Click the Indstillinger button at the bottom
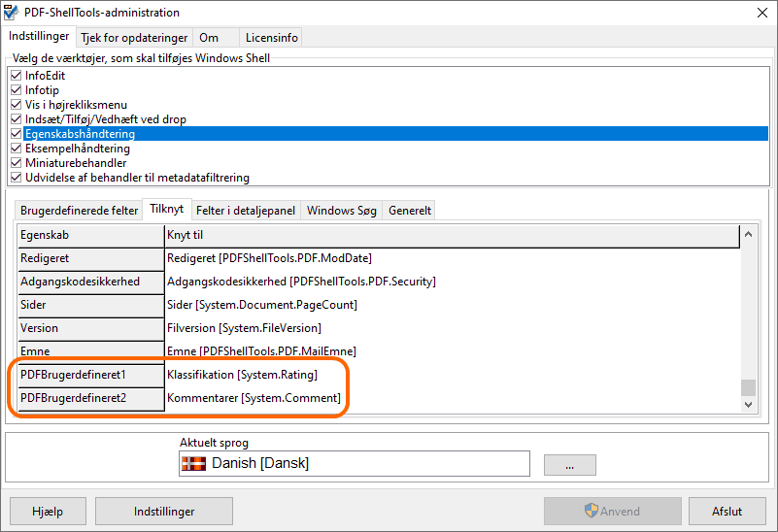The height and width of the screenshot is (532, 778). pos(164,512)
